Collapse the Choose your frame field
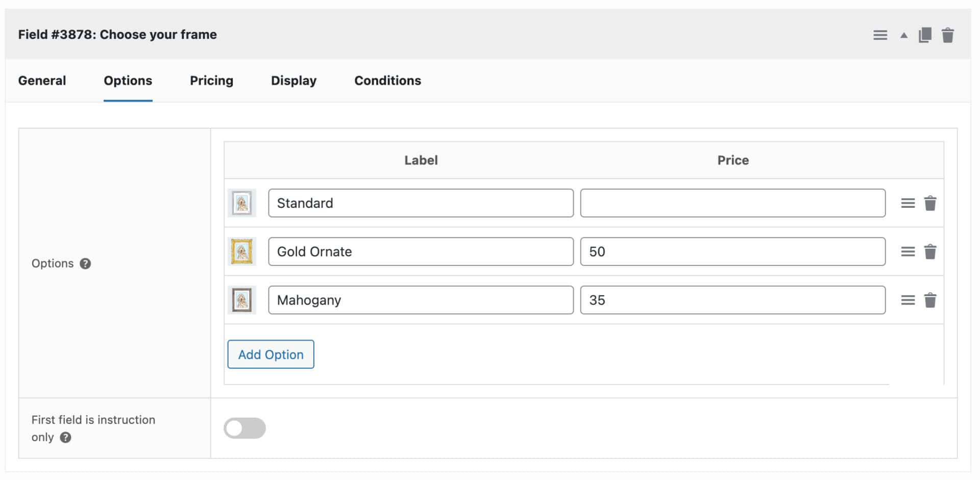The image size is (980, 480). point(904,35)
